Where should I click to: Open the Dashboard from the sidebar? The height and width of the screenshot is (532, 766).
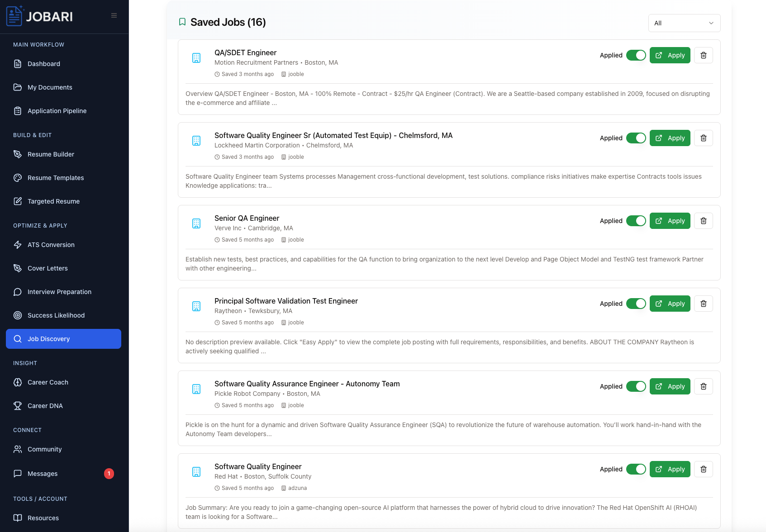43,64
